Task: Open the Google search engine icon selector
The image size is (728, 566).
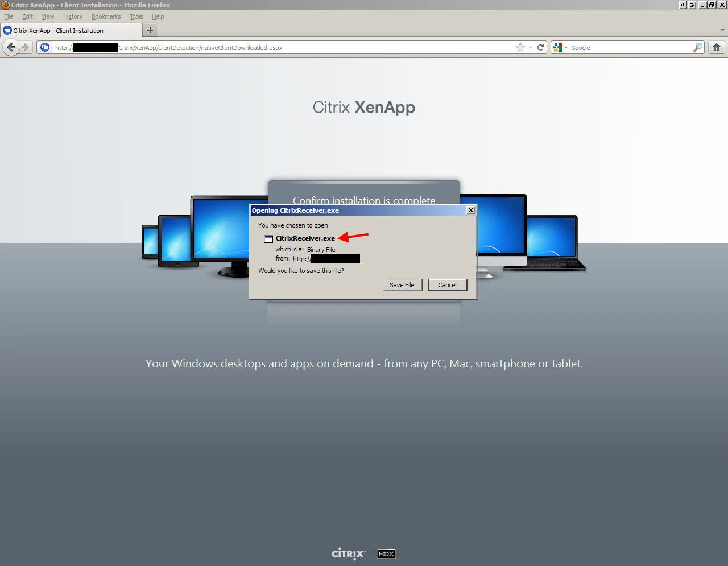Action: point(560,47)
